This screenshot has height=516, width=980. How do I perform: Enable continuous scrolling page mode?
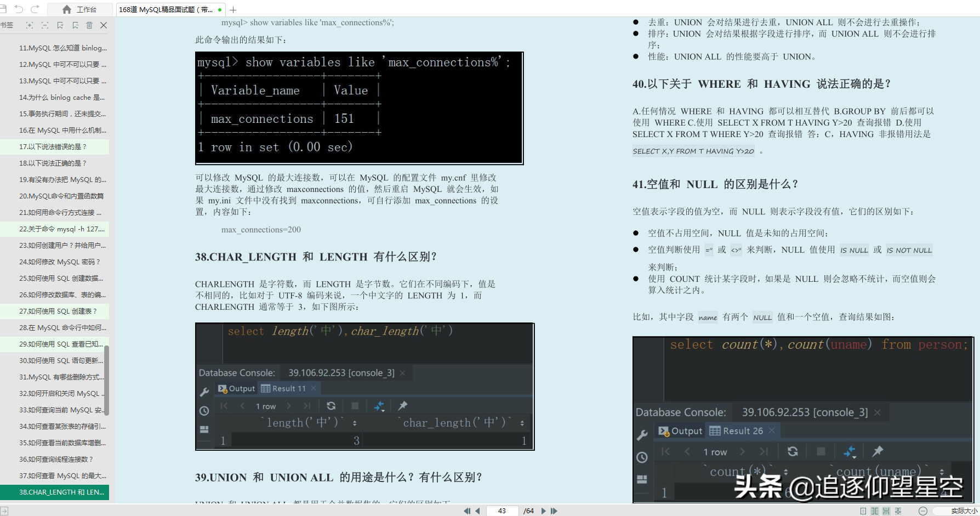[x=886, y=511]
